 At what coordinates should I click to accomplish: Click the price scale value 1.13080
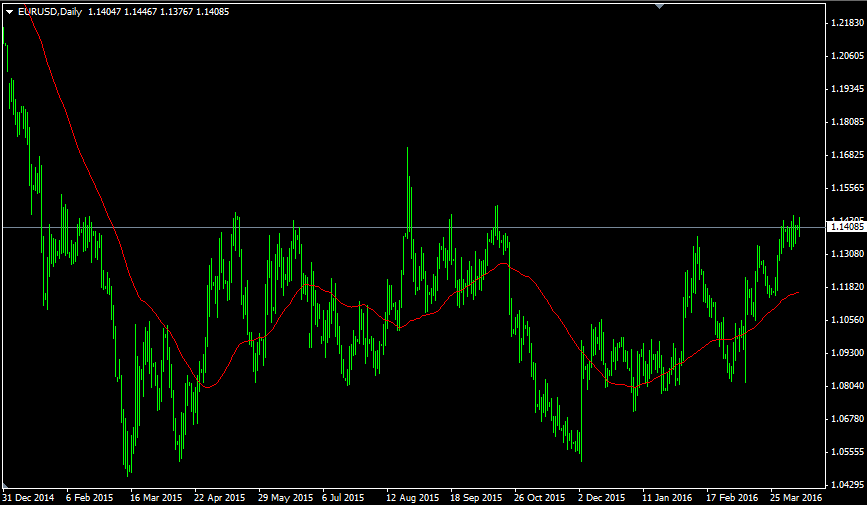[x=847, y=254]
